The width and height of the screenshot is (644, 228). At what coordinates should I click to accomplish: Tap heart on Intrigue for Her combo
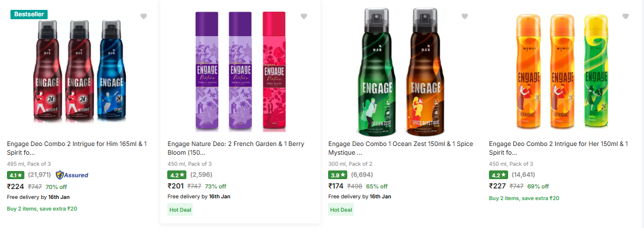pos(625,16)
